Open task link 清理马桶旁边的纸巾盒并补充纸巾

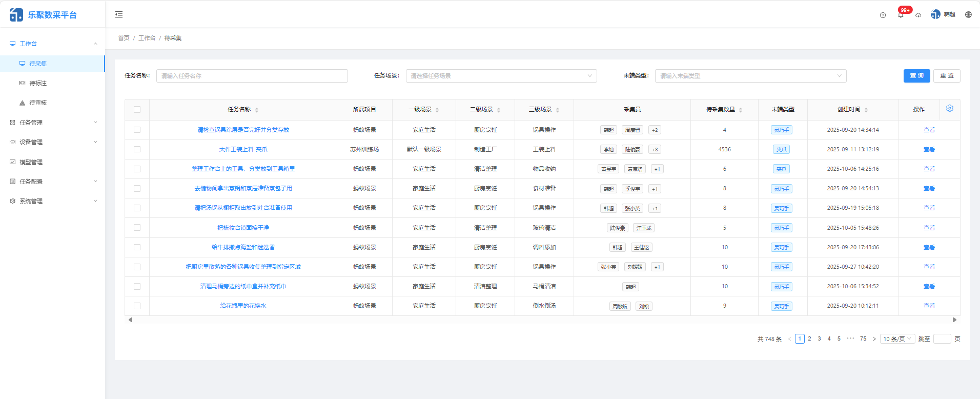pos(243,286)
